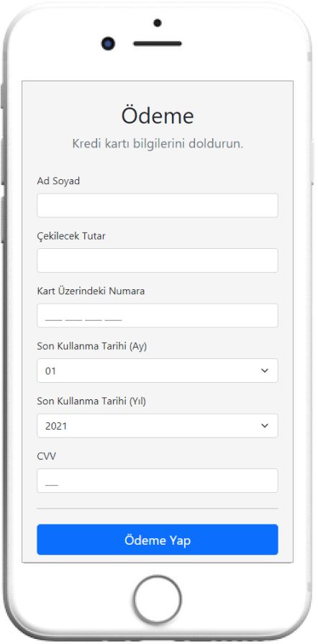Screen dimensions: 318x644
Task: Click the Kart Üzerindeki Numara label
Action: [x=91, y=291]
